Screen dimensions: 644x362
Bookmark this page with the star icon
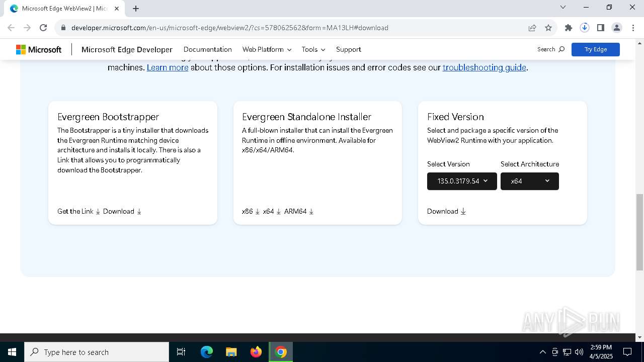548,28
